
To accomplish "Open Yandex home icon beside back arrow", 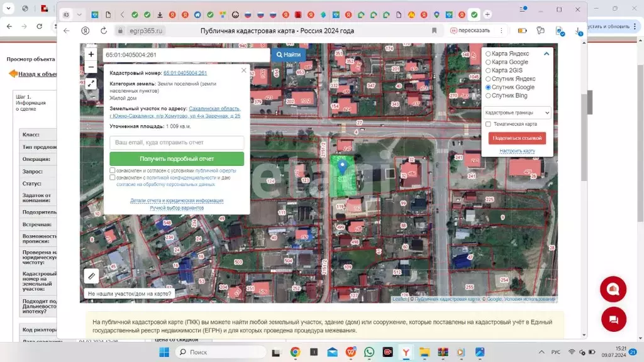I will coord(85,31).
